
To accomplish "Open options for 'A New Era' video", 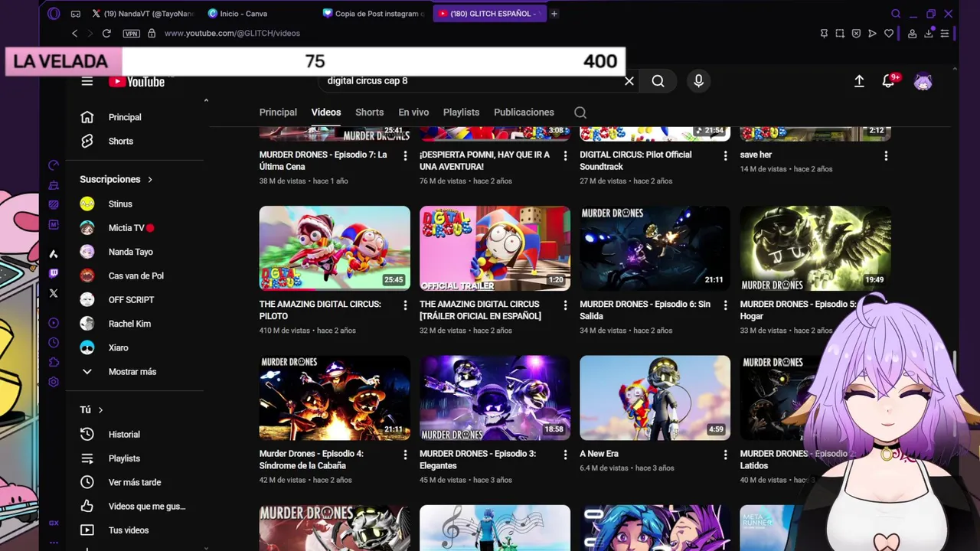I will pyautogui.click(x=725, y=455).
